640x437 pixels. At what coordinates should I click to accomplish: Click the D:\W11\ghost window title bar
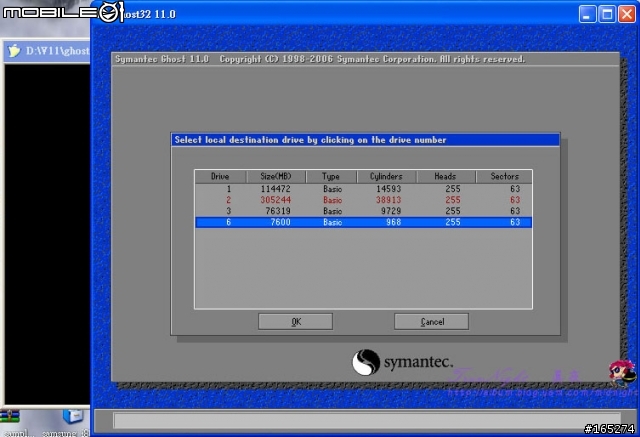(47, 51)
